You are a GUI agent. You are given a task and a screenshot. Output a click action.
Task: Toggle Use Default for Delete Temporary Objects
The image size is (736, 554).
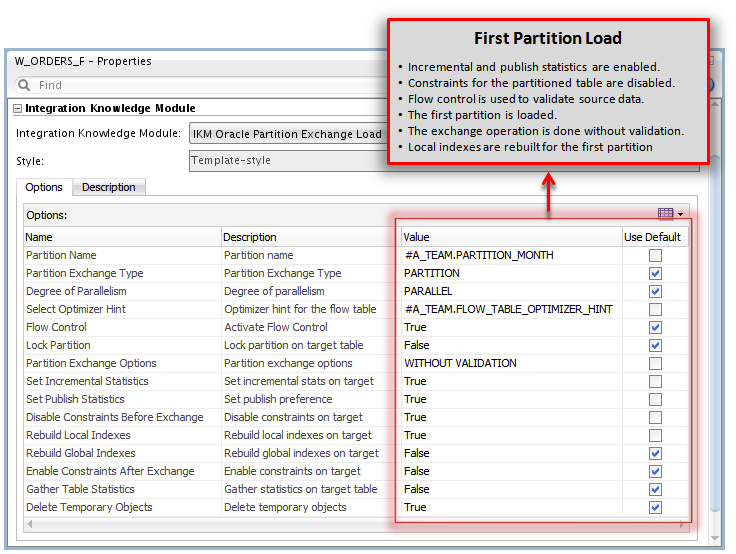(655, 507)
